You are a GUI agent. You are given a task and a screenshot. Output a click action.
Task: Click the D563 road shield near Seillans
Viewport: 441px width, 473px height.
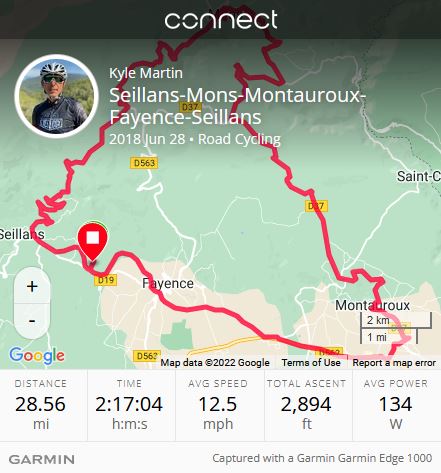coord(144,163)
